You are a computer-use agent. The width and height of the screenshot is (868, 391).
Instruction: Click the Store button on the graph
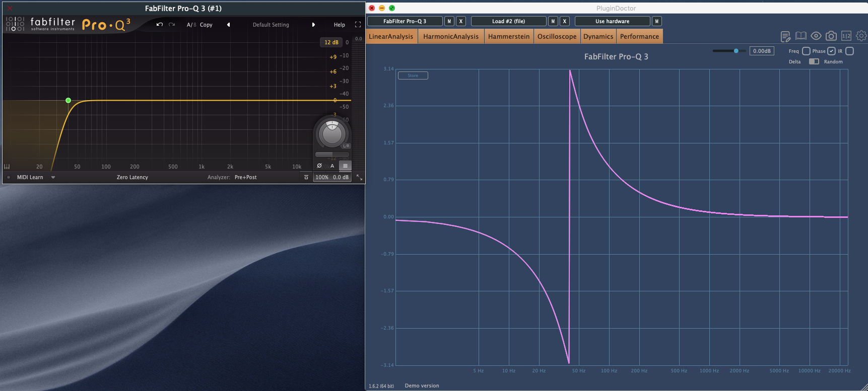pyautogui.click(x=413, y=75)
